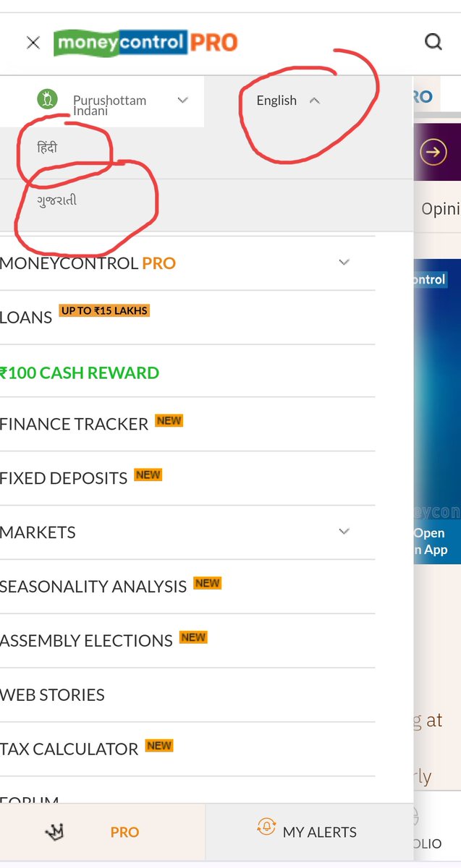This screenshot has width=461, height=868.
Task: Close the side menu with the X icon
Action: point(33,43)
